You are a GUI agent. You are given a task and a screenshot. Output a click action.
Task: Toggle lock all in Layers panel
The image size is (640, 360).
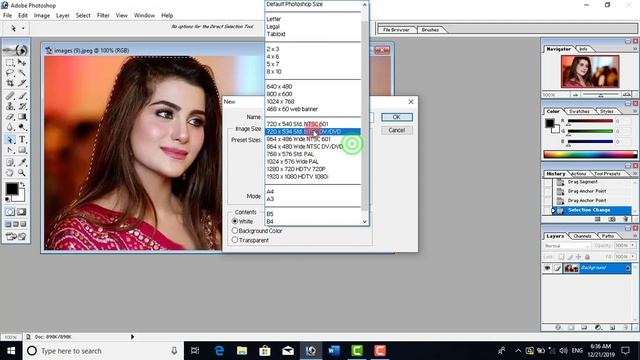click(587, 257)
